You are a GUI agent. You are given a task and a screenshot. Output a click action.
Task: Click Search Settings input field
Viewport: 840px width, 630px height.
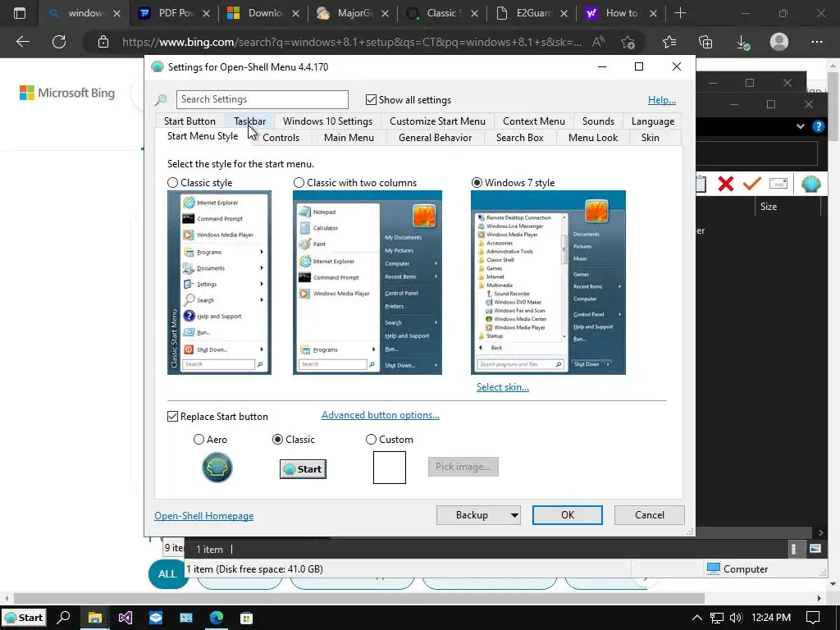(x=262, y=99)
